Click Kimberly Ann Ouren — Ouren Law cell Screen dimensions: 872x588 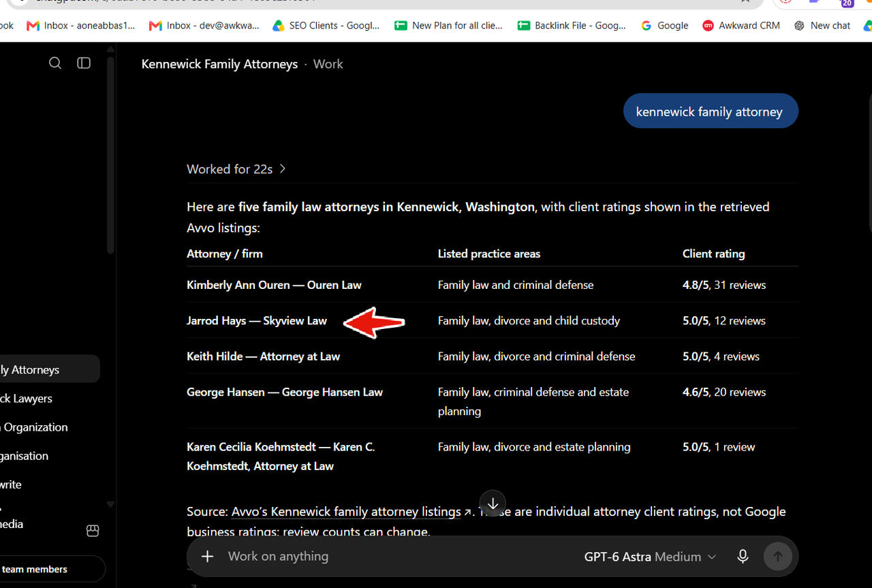click(274, 285)
